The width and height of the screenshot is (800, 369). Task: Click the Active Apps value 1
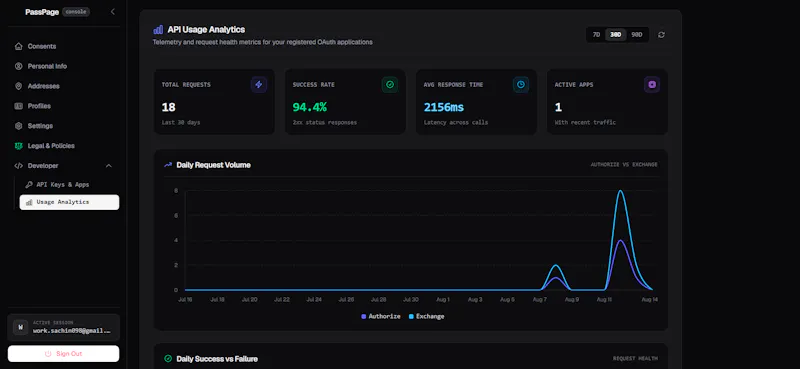coord(558,107)
